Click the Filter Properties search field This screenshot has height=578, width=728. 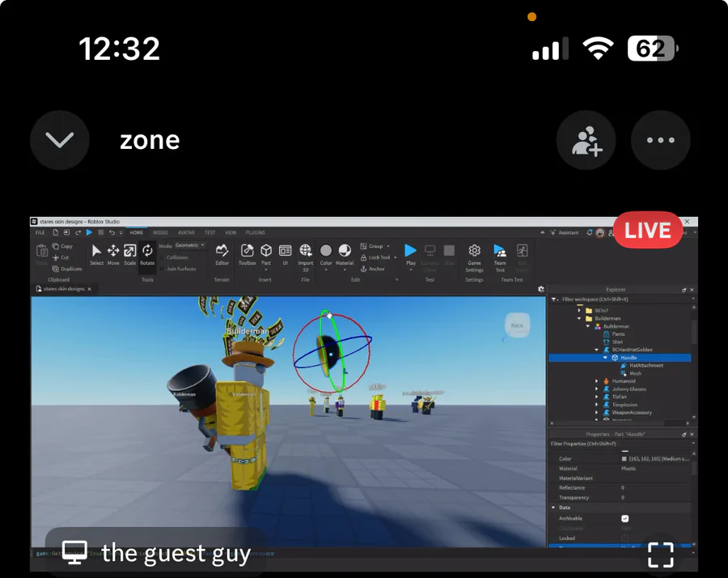coord(622,444)
